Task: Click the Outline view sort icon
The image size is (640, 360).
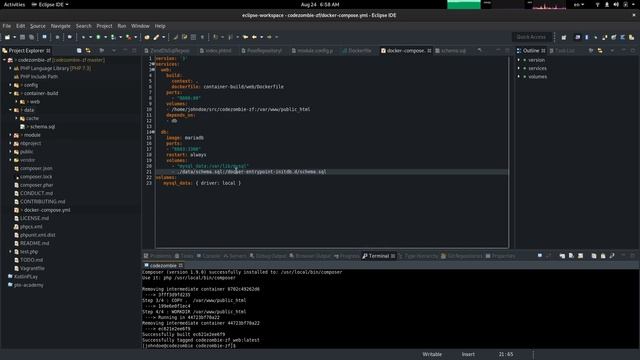Action: pos(591,51)
